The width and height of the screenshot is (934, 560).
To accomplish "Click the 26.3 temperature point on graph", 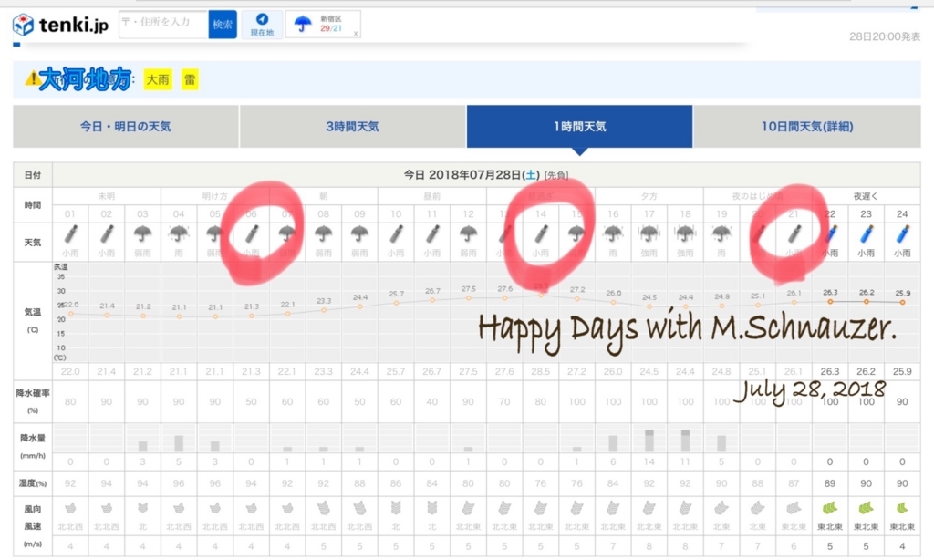I will (x=830, y=302).
